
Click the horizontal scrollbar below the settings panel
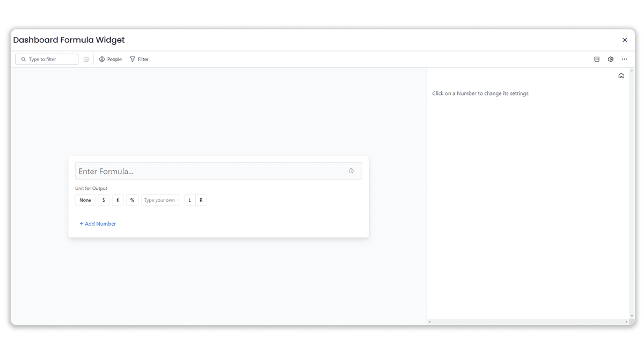[529, 321]
